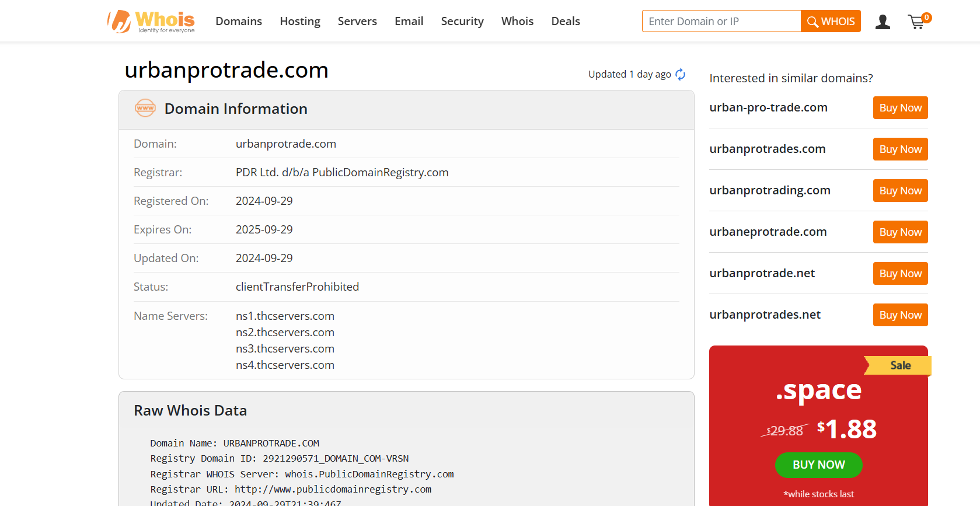Image resolution: width=980 pixels, height=506 pixels.
Task: Click the Raw Whois Data heading
Action: point(190,410)
